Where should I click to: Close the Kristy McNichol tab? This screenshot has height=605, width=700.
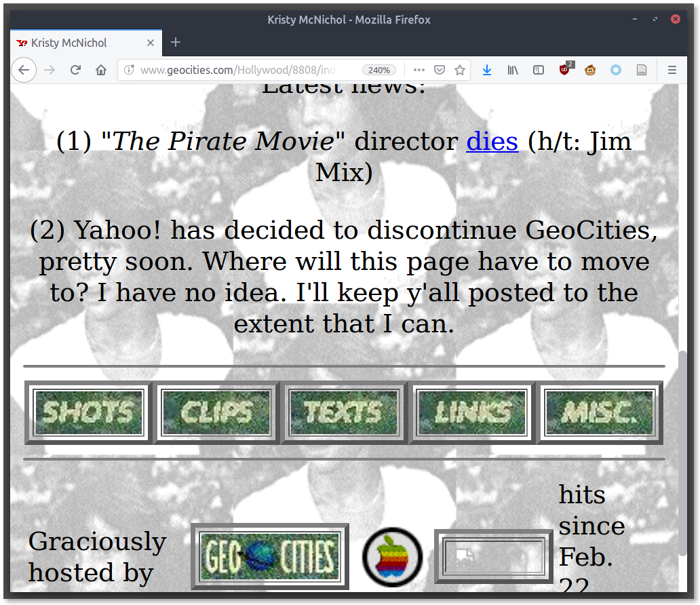point(151,43)
